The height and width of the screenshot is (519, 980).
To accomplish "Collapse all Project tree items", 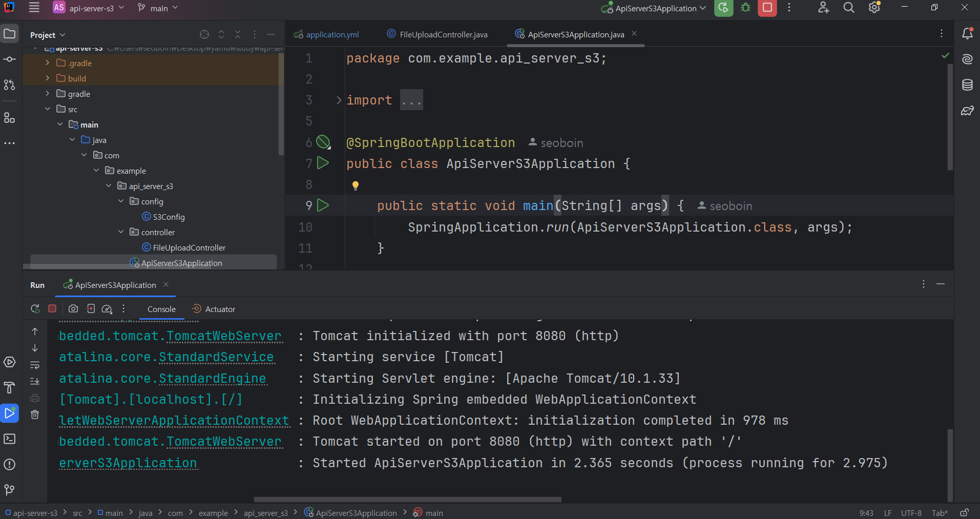I will tap(238, 34).
